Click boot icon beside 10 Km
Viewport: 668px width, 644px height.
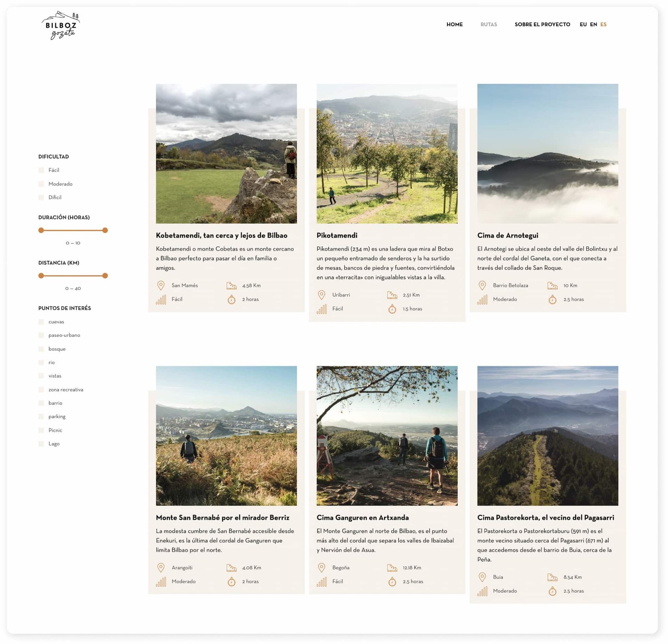click(x=552, y=285)
